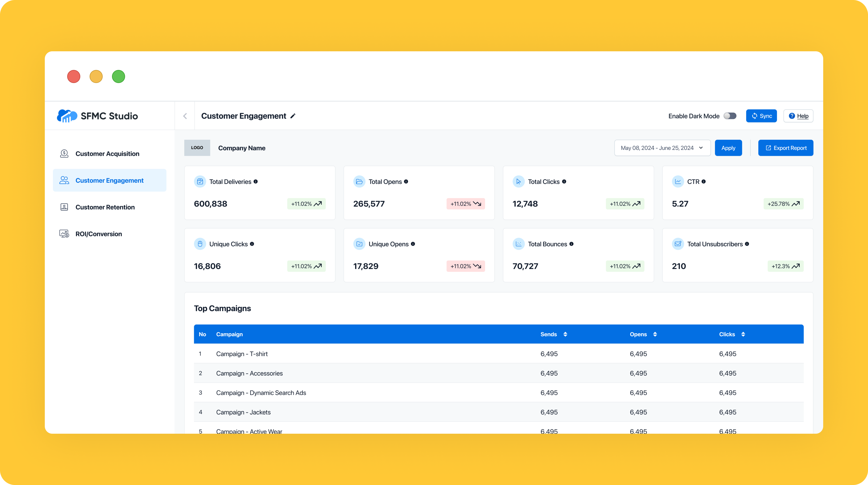Open the Help link

(x=798, y=116)
